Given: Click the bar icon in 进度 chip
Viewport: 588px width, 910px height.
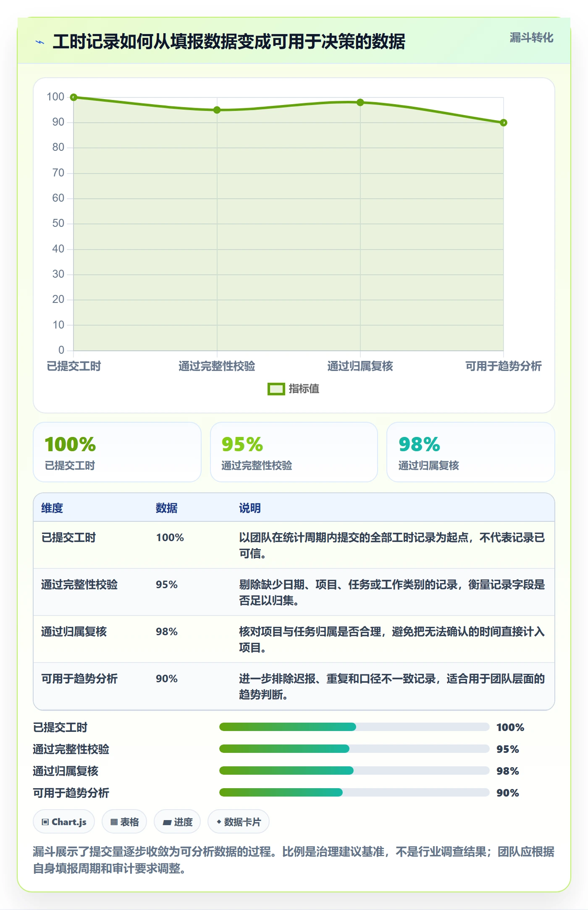Looking at the screenshot, I should pos(167,823).
